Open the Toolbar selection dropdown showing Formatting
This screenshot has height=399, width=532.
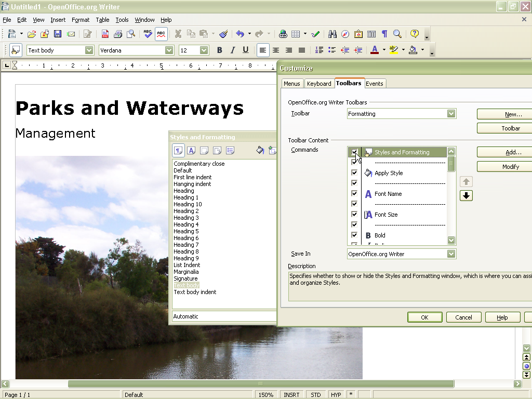(x=451, y=114)
